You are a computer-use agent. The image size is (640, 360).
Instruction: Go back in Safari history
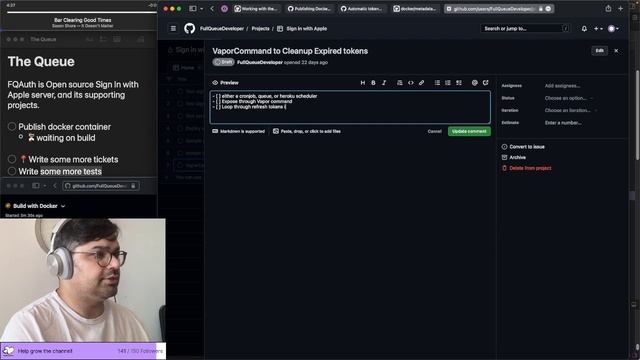point(212,8)
